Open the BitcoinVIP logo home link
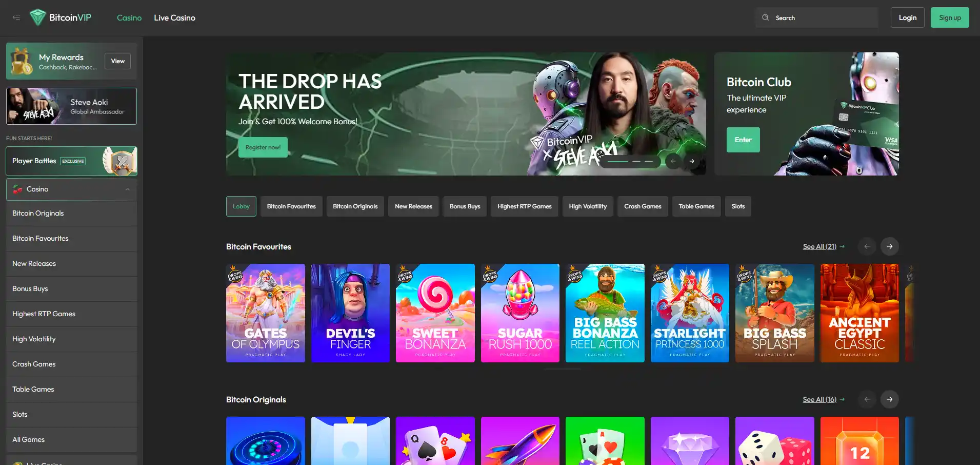 point(61,17)
